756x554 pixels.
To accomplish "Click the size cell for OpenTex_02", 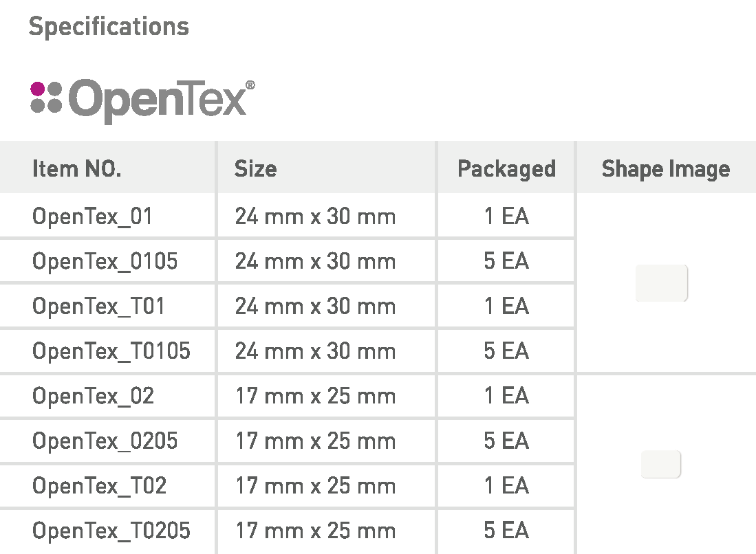I will click(x=315, y=397).
